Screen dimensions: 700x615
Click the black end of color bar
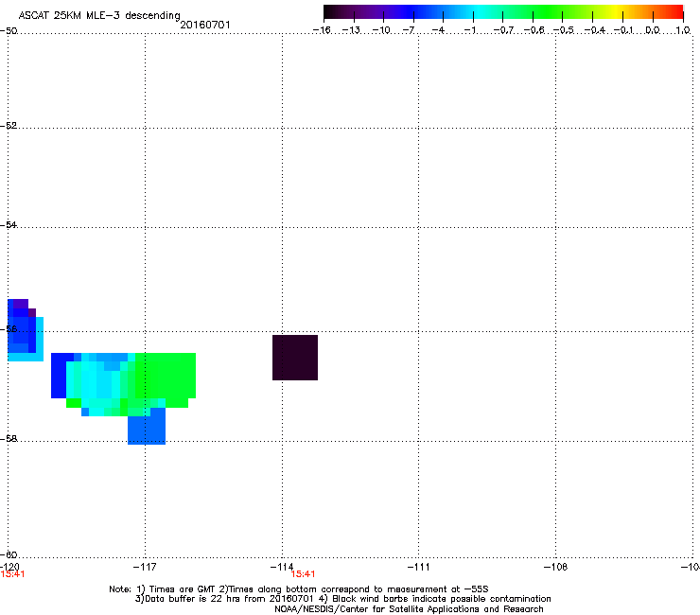pos(330,12)
